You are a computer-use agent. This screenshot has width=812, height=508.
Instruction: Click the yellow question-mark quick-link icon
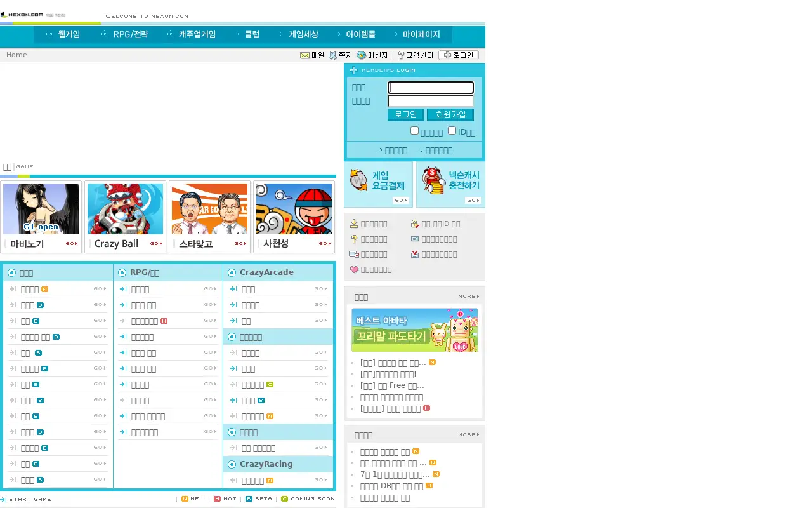tap(355, 239)
